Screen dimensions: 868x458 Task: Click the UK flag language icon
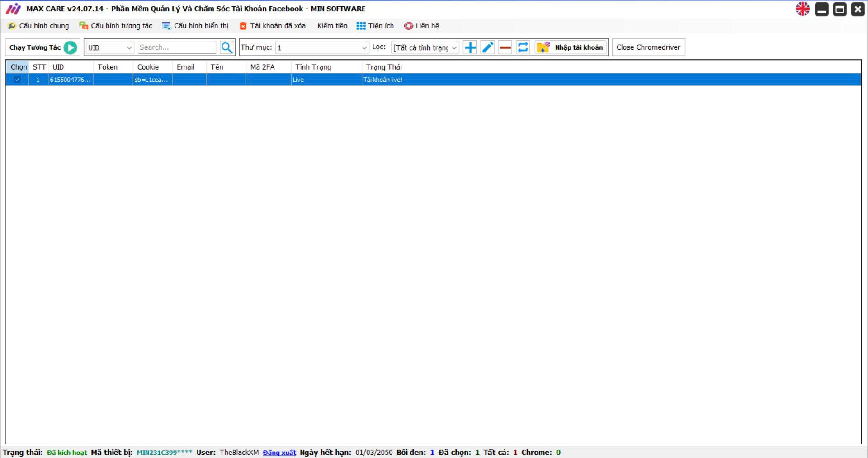pos(802,9)
